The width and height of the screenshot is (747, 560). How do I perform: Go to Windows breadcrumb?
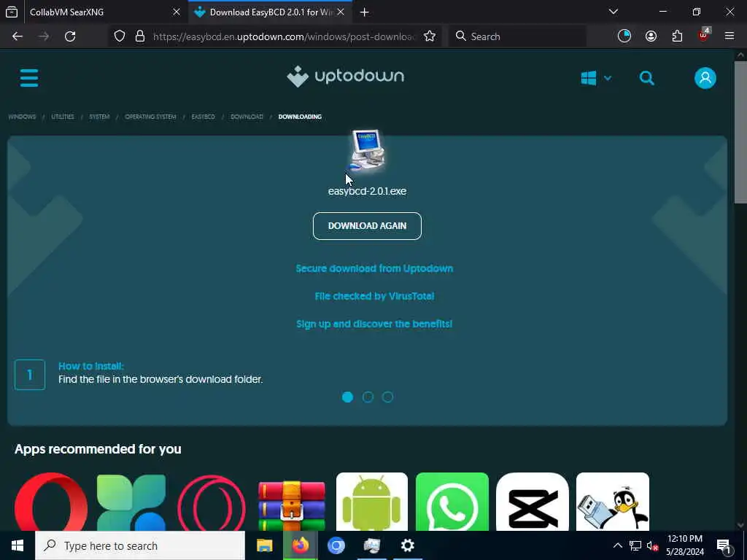22,117
